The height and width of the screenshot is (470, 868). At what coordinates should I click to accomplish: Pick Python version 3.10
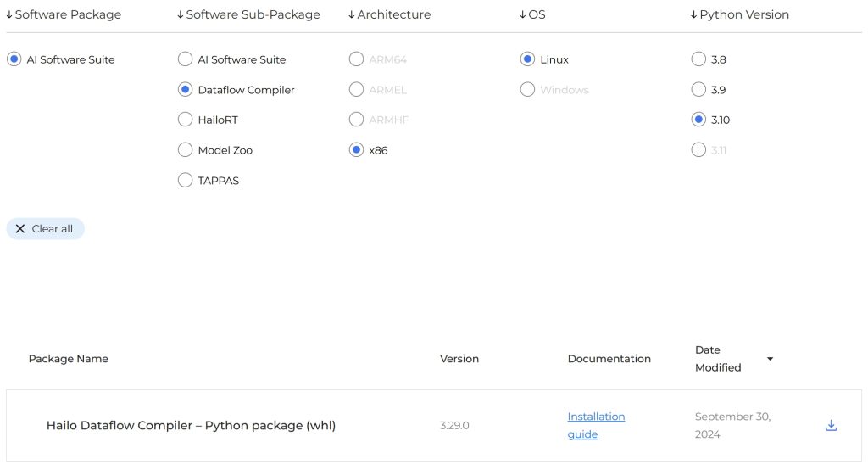tap(698, 120)
